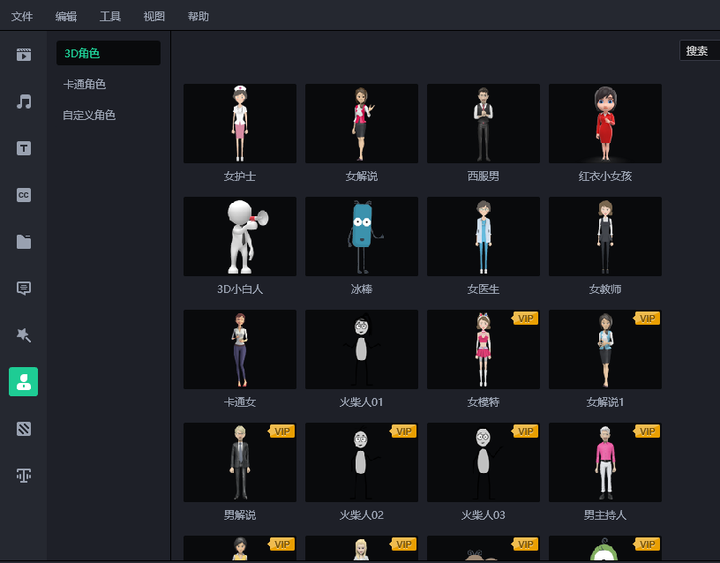720x563 pixels.
Task: Click the 冰棒 name label
Action: coord(361,289)
